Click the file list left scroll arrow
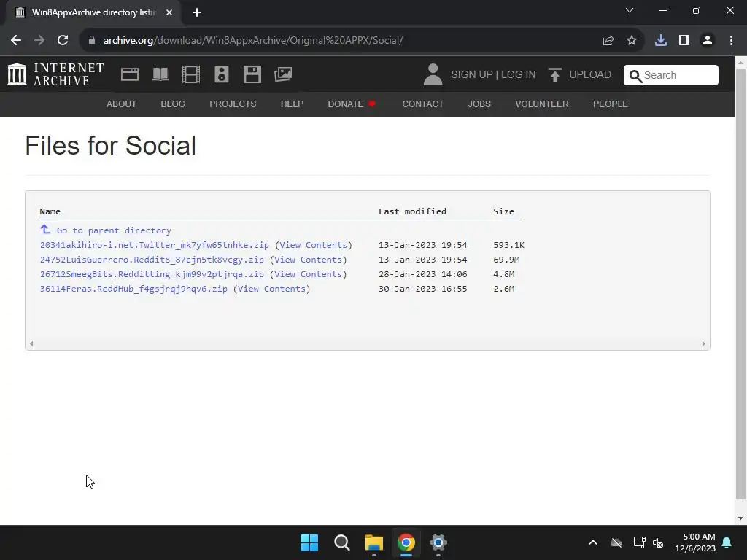 31,344
